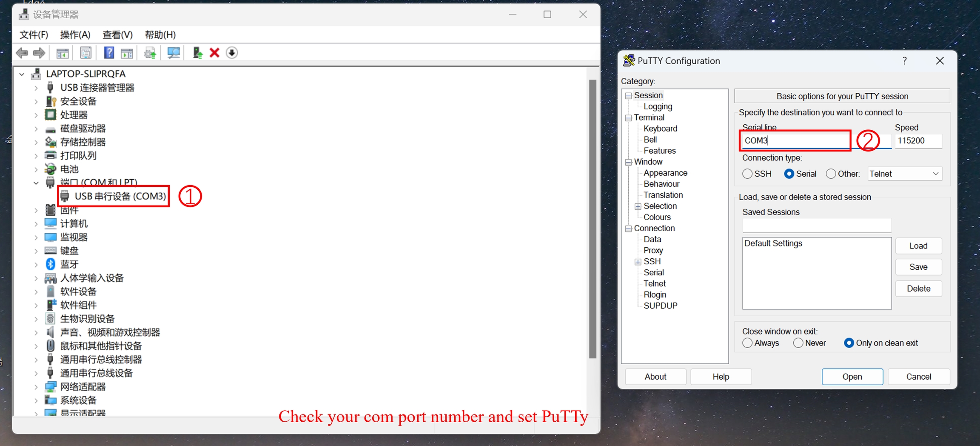Screen dimensions: 980x446
Task: Click the Update driver toolbar icon with green arrow
Action: pyautogui.click(x=197, y=53)
